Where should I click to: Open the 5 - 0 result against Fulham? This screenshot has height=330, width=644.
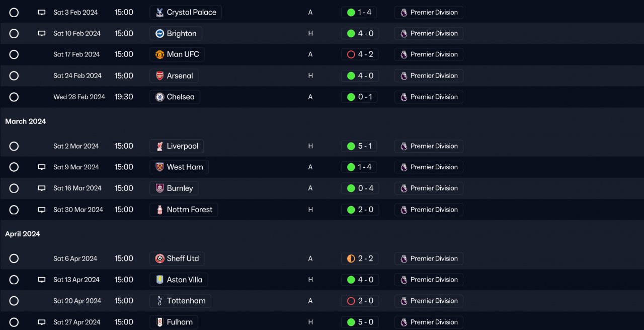click(360, 322)
